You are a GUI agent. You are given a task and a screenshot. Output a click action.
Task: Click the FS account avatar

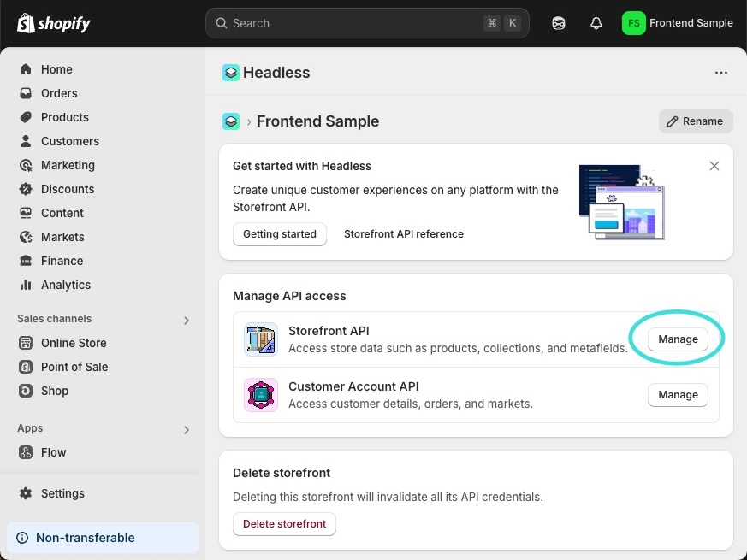coord(633,23)
